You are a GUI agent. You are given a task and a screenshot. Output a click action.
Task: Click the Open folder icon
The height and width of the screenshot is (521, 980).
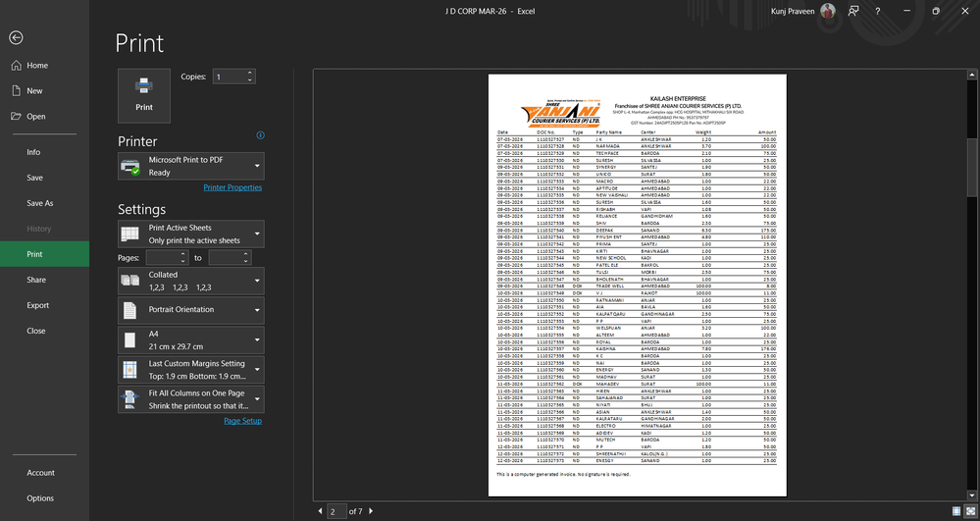click(x=17, y=117)
